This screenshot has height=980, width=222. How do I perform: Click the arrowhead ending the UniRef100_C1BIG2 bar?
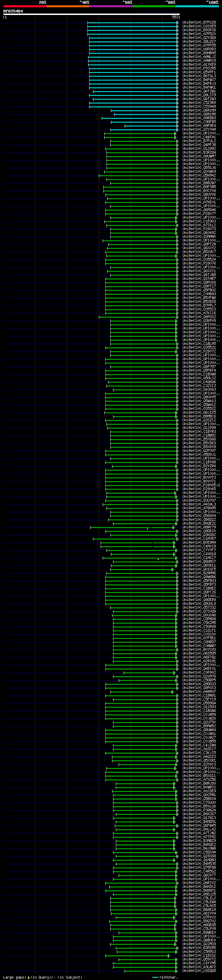(169, 956)
